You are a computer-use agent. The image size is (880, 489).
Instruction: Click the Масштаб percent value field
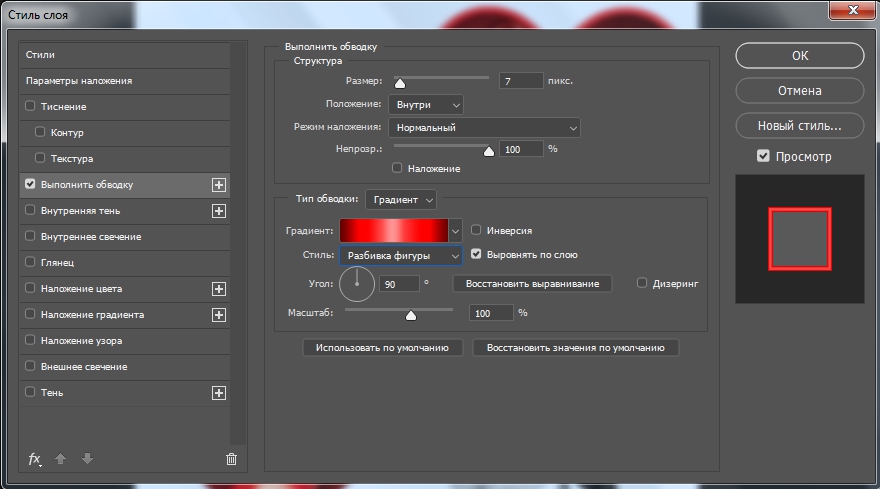coord(491,313)
